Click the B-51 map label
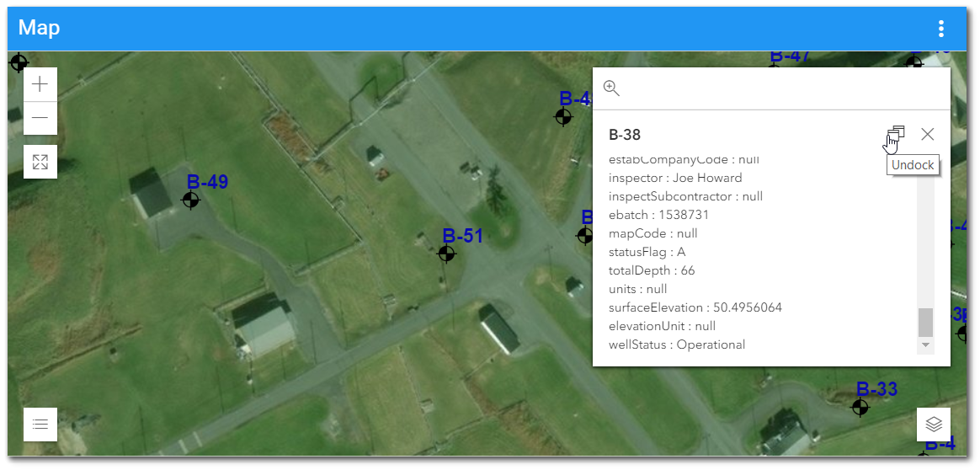Screen dimensions: 980x470 click(x=463, y=236)
